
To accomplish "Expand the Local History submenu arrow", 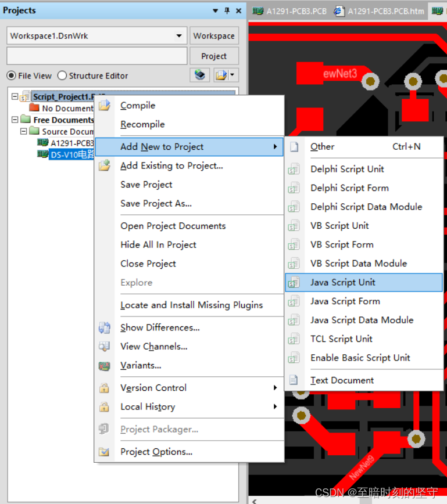I will [275, 406].
